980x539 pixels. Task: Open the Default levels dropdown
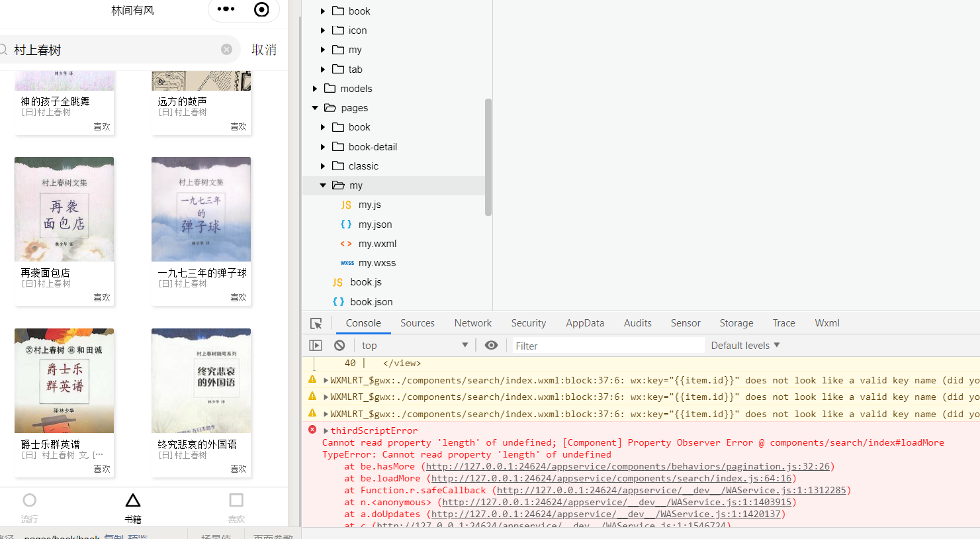click(746, 346)
